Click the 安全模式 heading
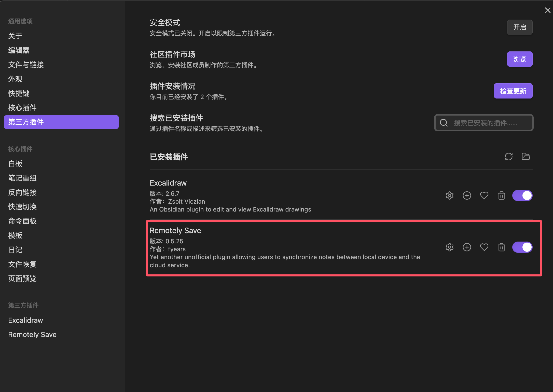 tap(165, 23)
